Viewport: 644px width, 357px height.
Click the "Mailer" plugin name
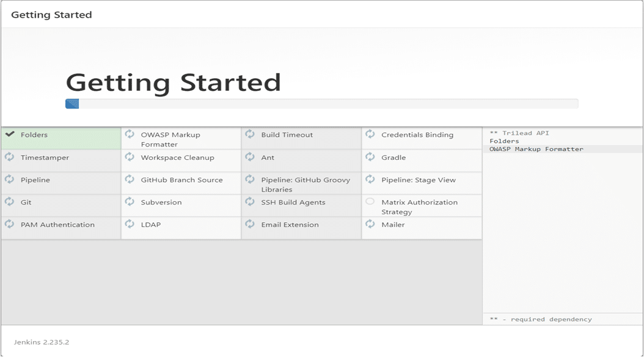393,225
